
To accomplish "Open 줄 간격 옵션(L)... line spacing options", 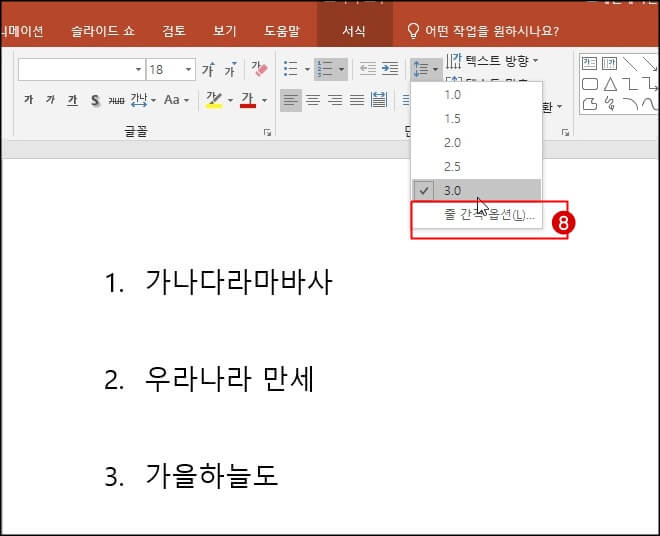I will (x=476, y=215).
